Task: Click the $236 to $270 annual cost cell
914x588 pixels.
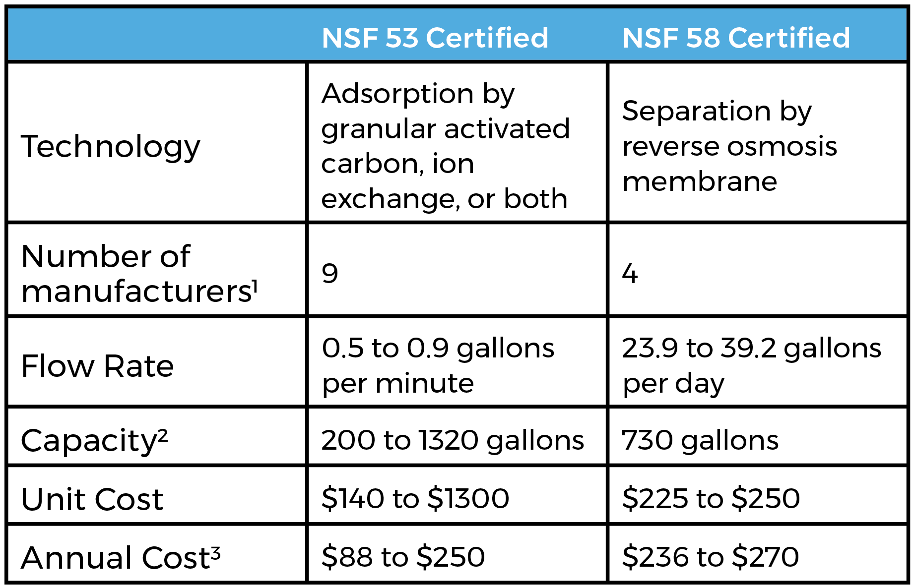Action: [x=711, y=557]
